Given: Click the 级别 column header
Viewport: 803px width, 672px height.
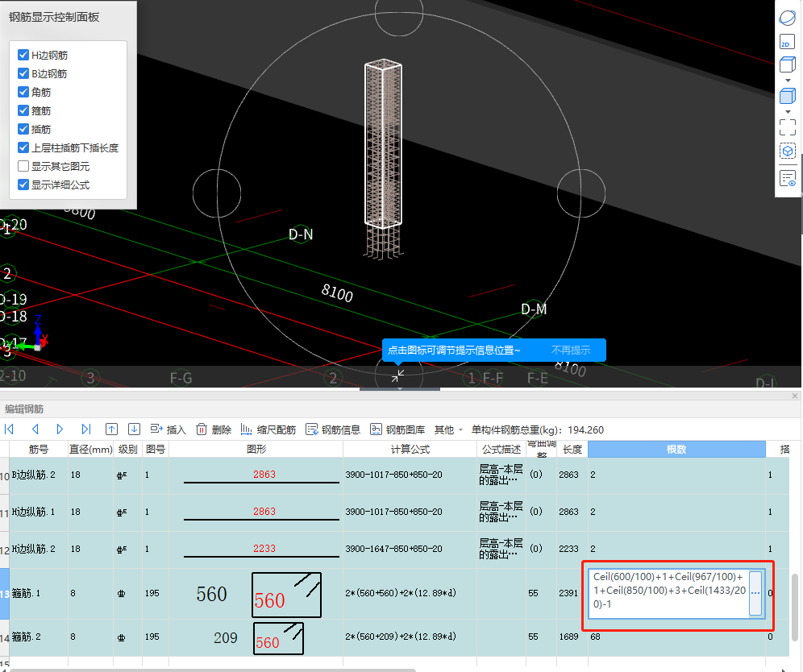Looking at the screenshot, I should click(x=128, y=449).
